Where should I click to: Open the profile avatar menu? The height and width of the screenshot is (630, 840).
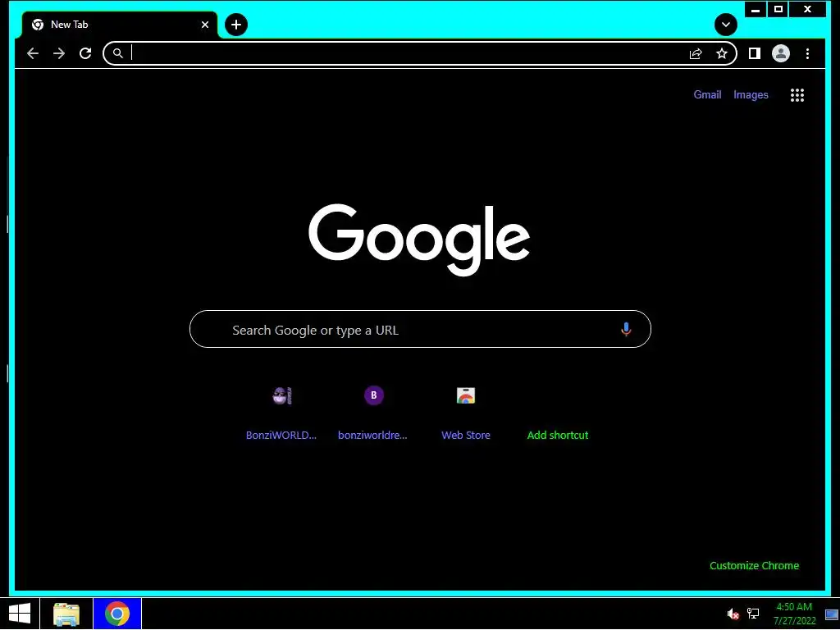tap(781, 53)
